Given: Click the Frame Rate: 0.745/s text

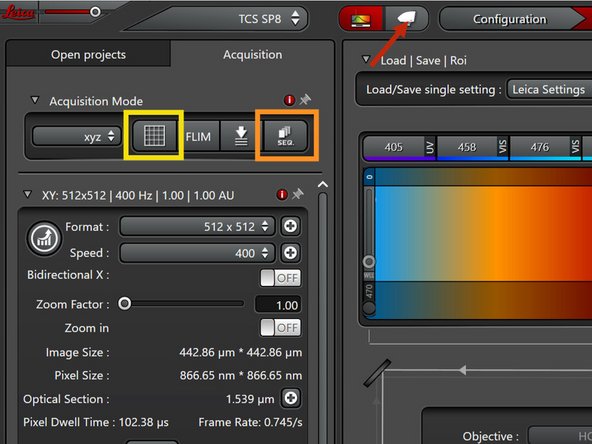Looking at the screenshot, I should click(x=250, y=422).
